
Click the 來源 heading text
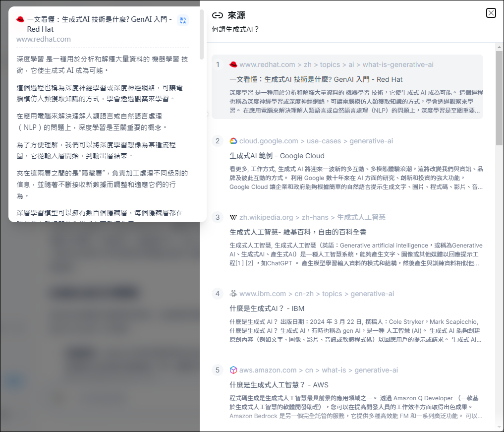(236, 15)
